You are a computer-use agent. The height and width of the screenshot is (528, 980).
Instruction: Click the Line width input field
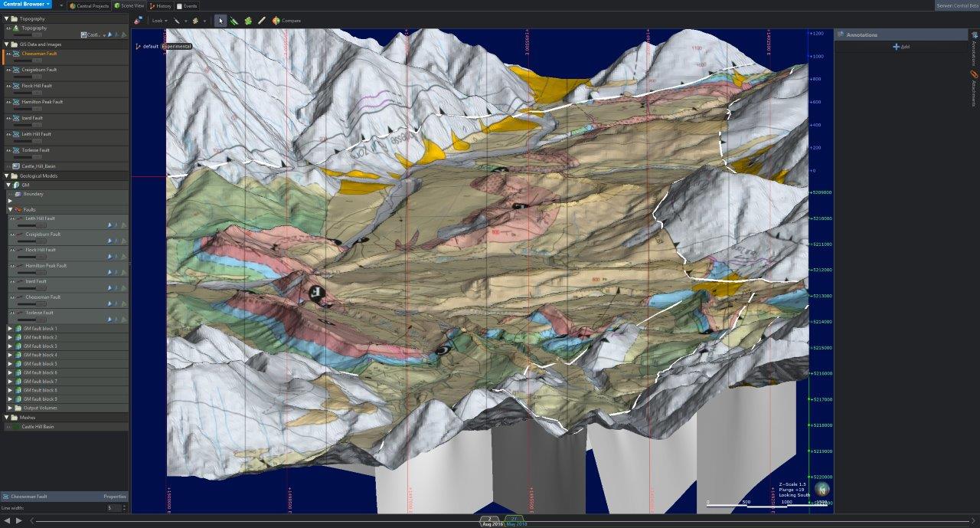point(112,507)
